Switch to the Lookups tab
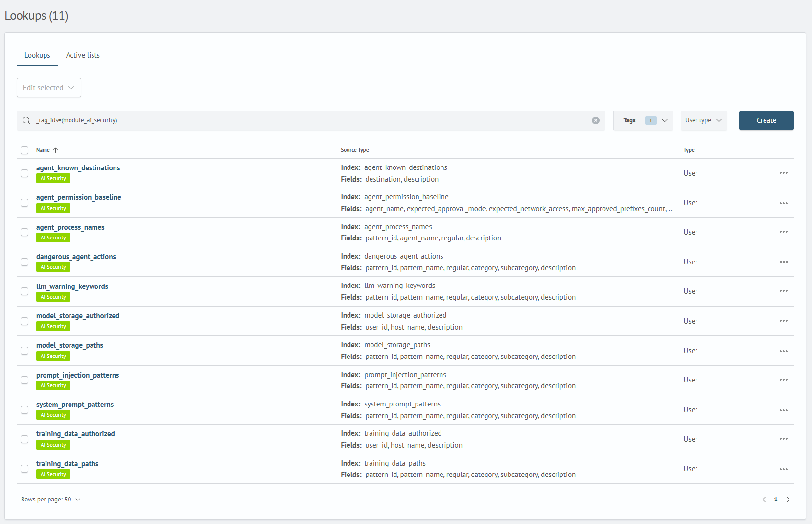Image resolution: width=812 pixels, height=524 pixels. pos(37,55)
